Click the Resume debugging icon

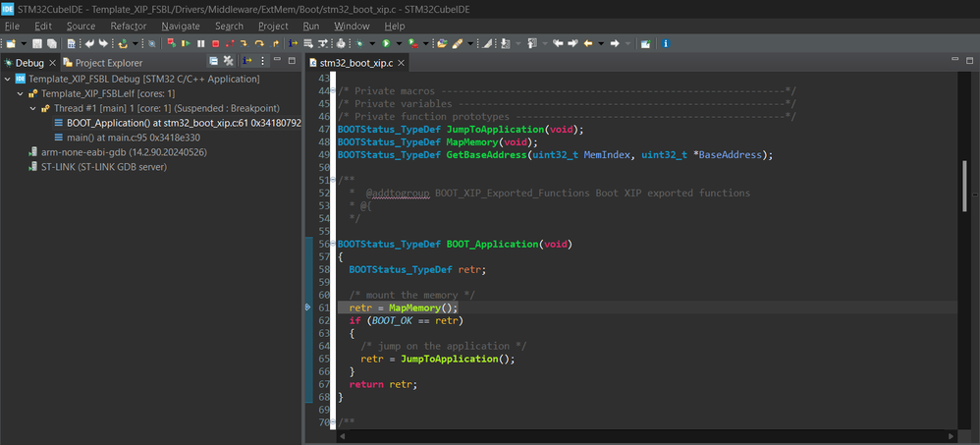[x=187, y=43]
